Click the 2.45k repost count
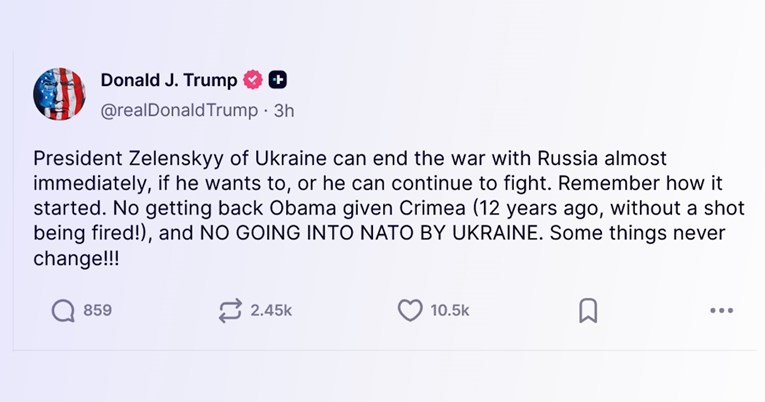765x402 pixels. click(270, 311)
